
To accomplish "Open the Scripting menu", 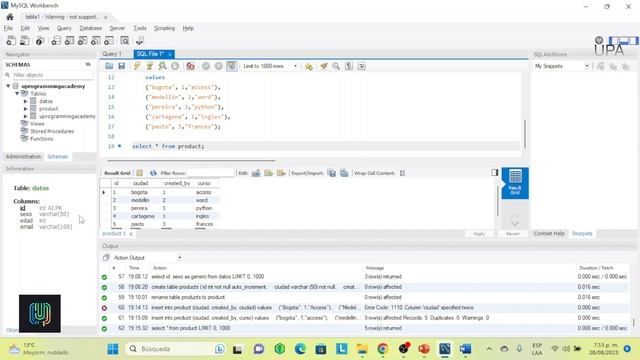I will 164,28.
